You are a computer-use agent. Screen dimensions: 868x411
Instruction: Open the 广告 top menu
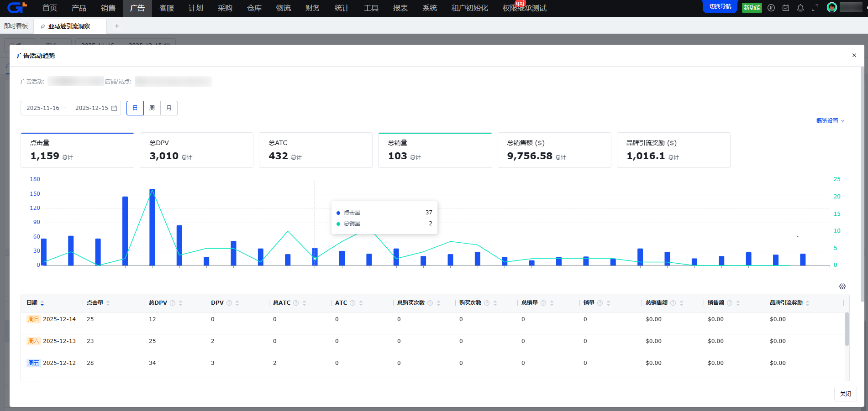click(x=137, y=8)
